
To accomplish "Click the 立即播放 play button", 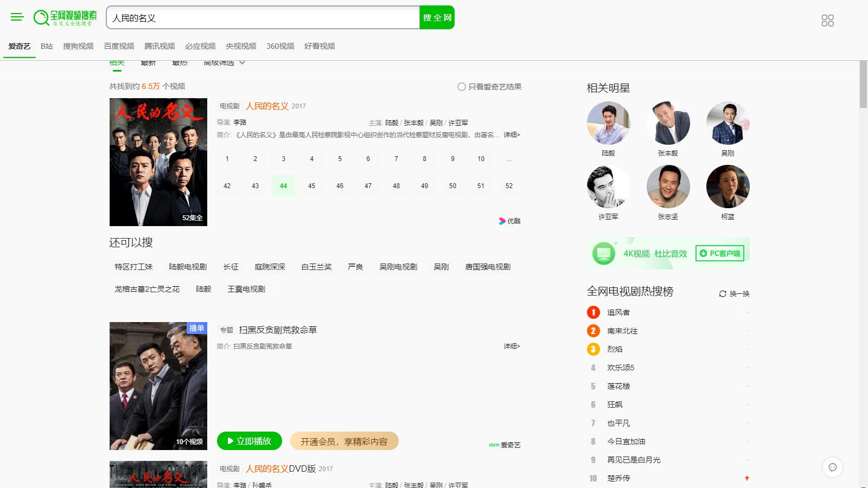I will 250,441.
